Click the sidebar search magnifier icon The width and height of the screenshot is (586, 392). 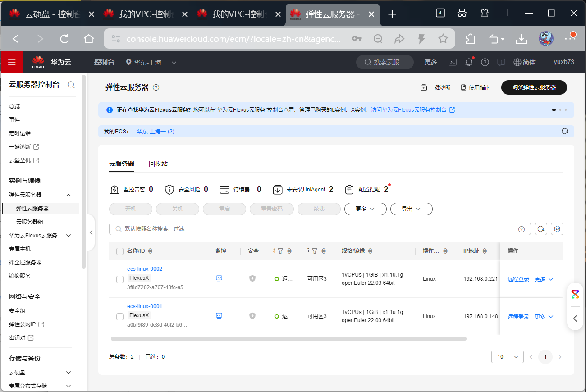tap(71, 84)
